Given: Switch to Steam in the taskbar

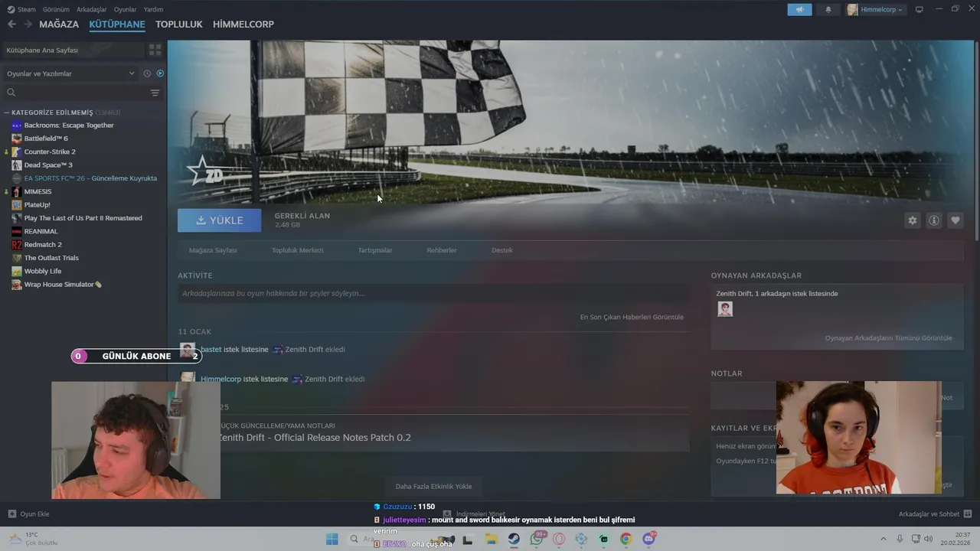Looking at the screenshot, I should click(514, 540).
